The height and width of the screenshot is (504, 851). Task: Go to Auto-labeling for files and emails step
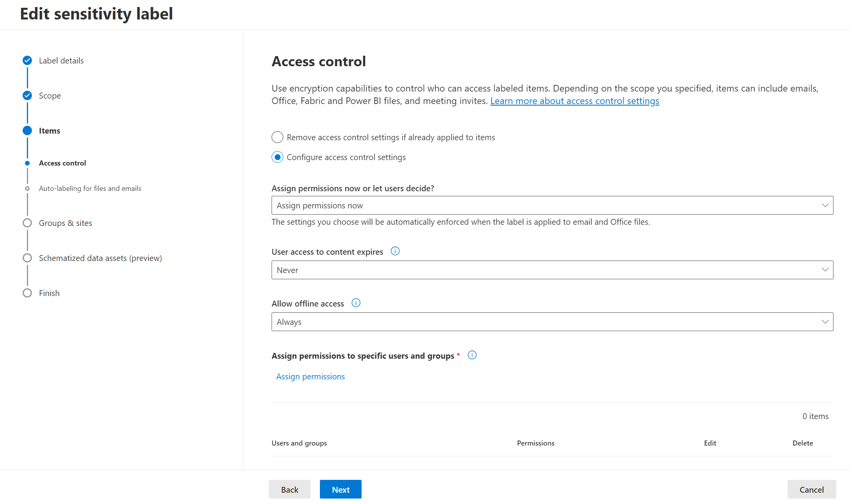[90, 189]
